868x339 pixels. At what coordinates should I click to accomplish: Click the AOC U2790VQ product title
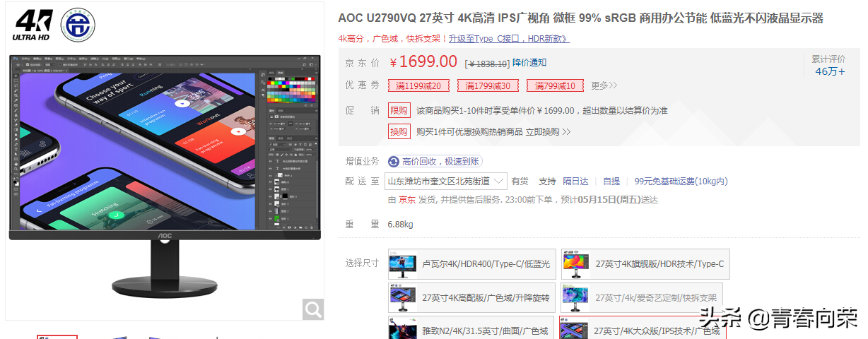580,18
